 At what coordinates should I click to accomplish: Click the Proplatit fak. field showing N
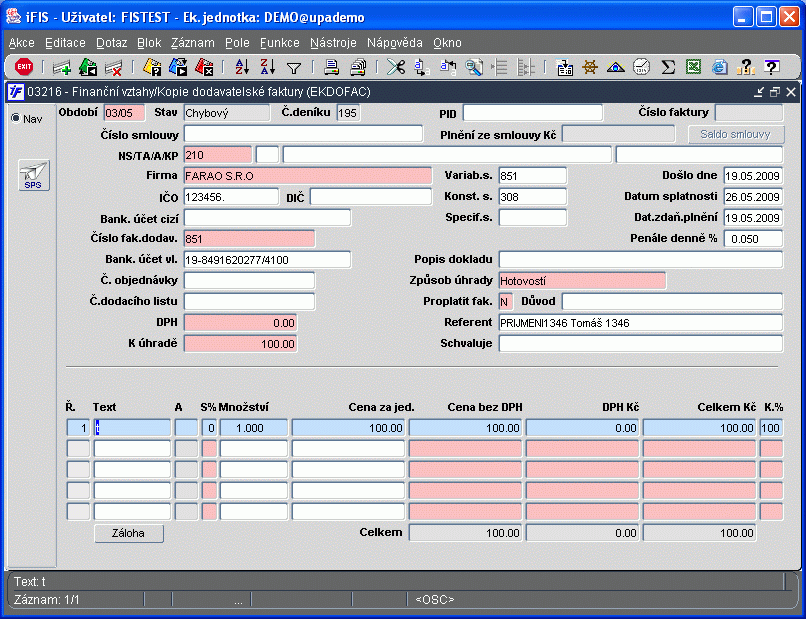coord(505,302)
